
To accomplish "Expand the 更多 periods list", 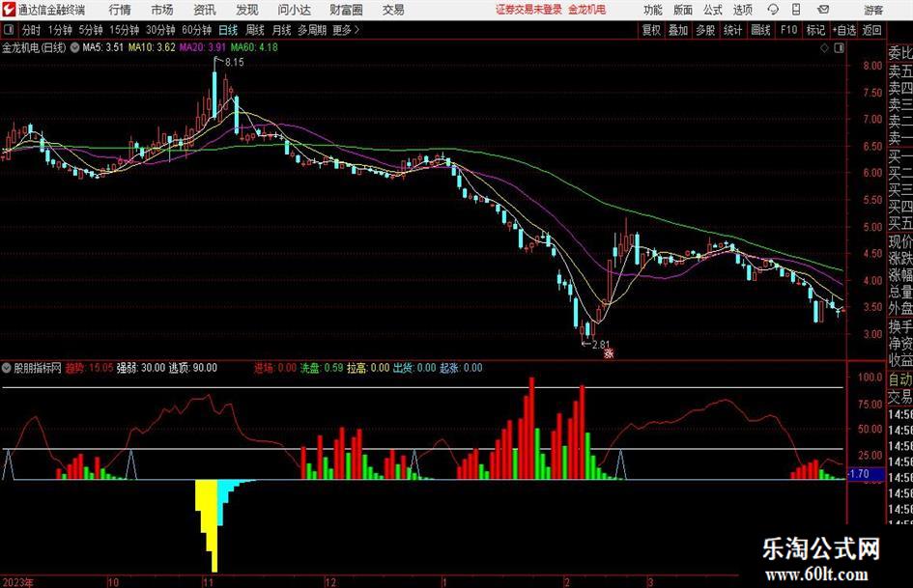I will (x=346, y=30).
